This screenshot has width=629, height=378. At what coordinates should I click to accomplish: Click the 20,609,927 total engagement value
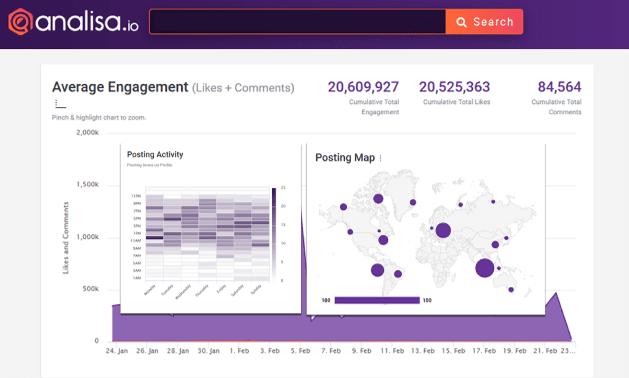point(363,87)
